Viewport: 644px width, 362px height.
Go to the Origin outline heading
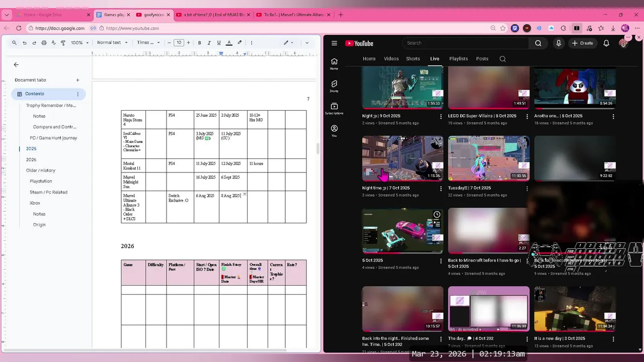click(x=39, y=225)
